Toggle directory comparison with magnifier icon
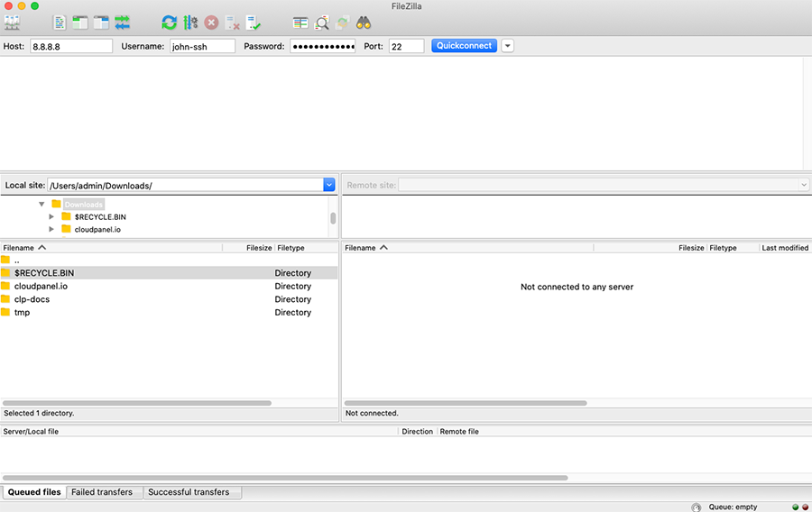This screenshot has width=812, height=512. 321,23
